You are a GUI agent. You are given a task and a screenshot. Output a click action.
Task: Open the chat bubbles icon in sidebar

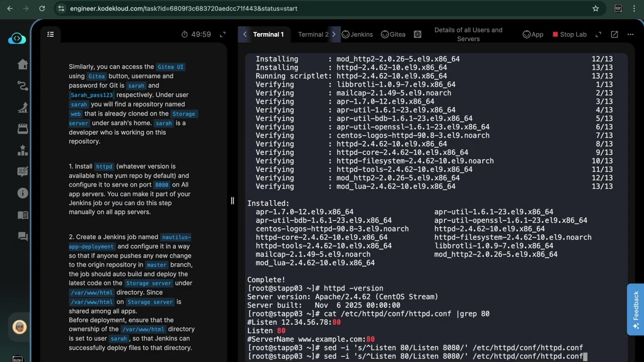pyautogui.click(x=23, y=236)
